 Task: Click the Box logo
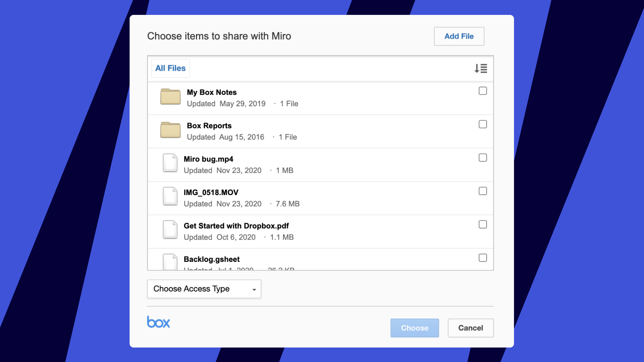click(x=159, y=322)
